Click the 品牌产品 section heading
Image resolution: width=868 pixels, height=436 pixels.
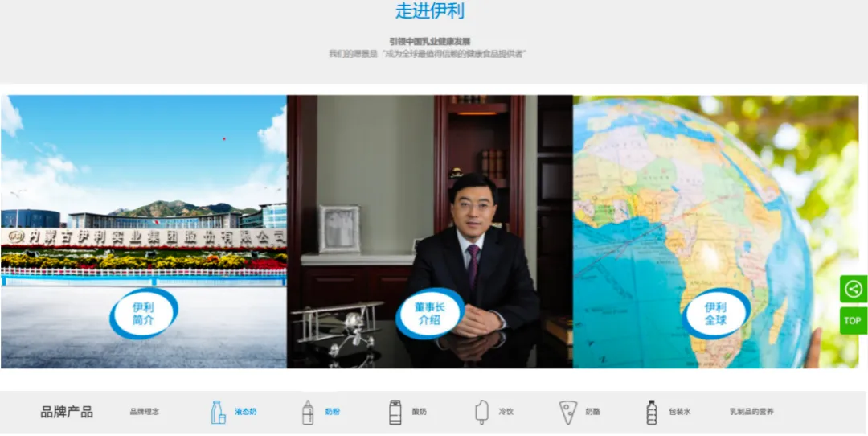pos(67,412)
